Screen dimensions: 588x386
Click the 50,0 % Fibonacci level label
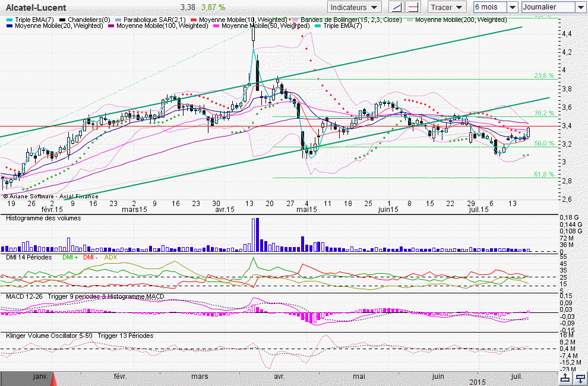tap(543, 143)
